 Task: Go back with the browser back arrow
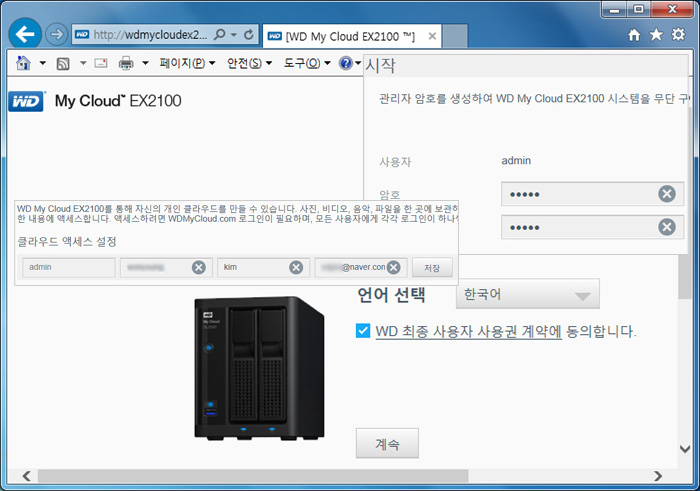click(x=25, y=34)
